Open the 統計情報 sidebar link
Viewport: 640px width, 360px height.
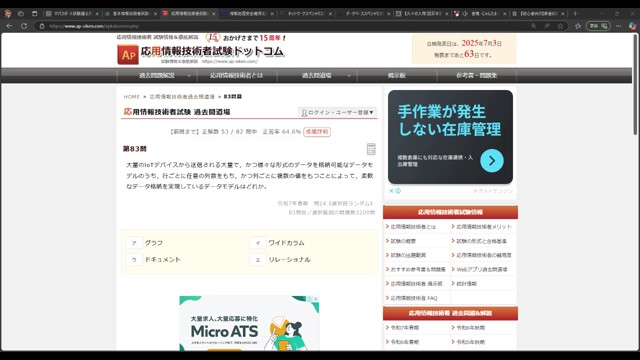(466, 284)
